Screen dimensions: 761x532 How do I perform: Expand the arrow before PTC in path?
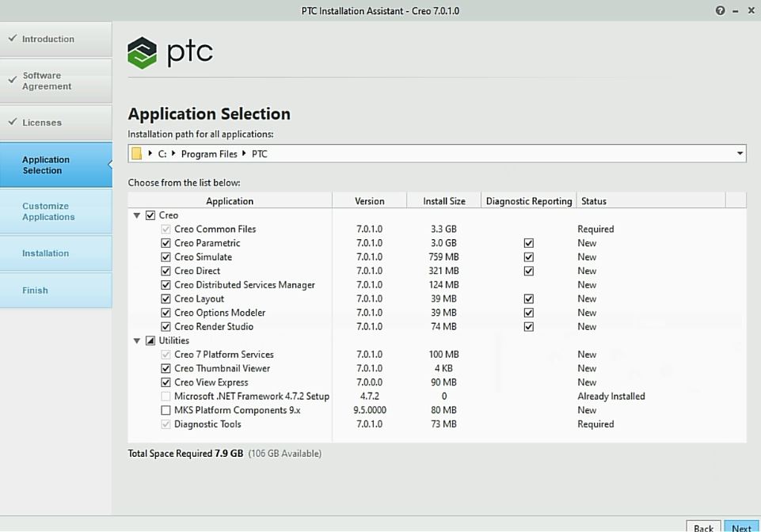244,154
